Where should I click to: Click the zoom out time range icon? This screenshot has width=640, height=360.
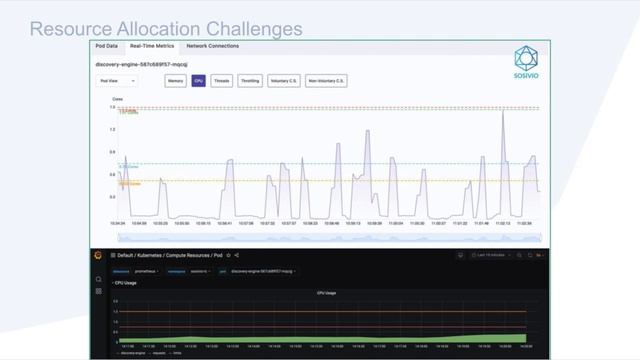tap(519, 255)
